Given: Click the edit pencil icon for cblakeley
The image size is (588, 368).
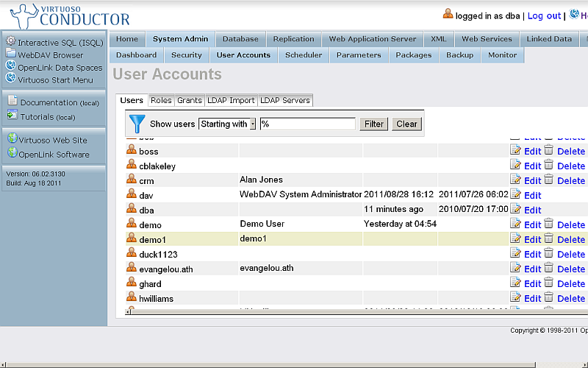Looking at the screenshot, I should pyautogui.click(x=516, y=164).
